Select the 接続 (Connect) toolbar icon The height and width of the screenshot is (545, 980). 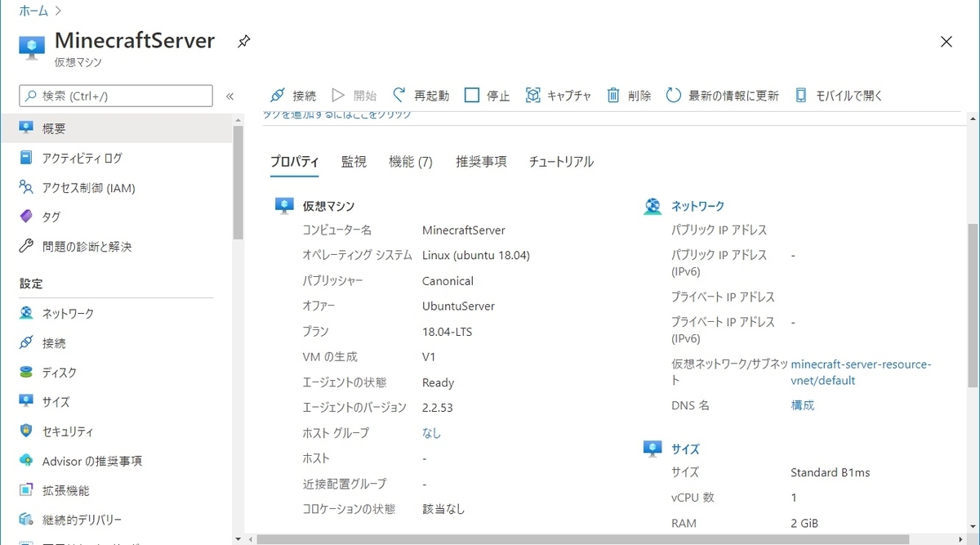click(292, 95)
